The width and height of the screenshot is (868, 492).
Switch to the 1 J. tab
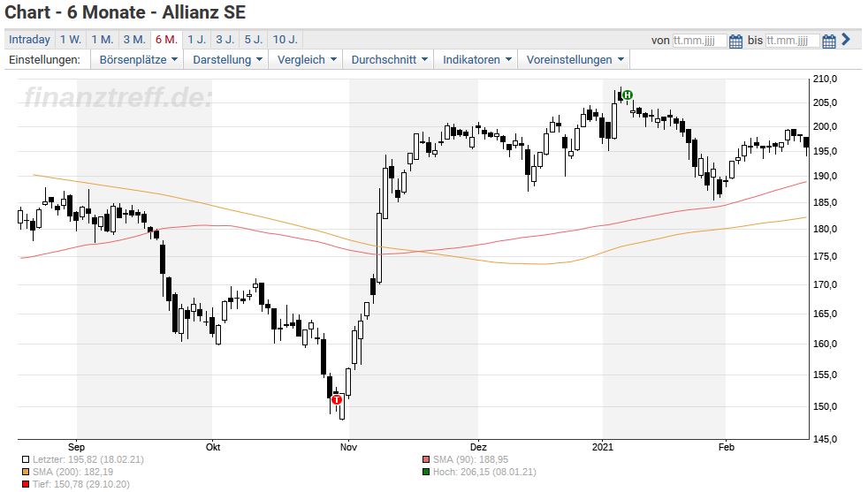coord(196,40)
